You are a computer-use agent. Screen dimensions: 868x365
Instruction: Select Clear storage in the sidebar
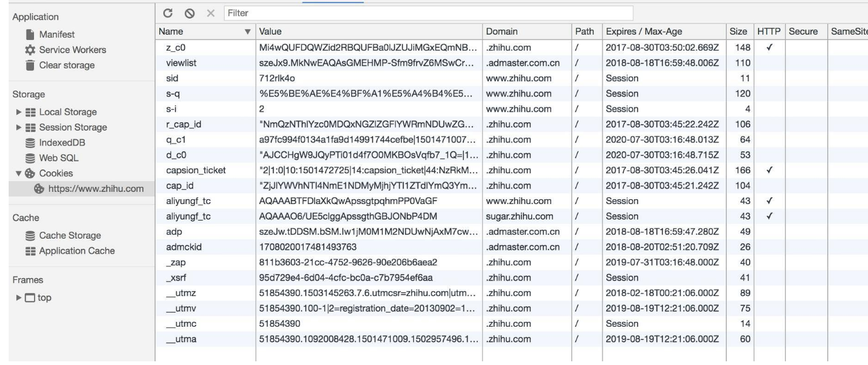(67, 65)
